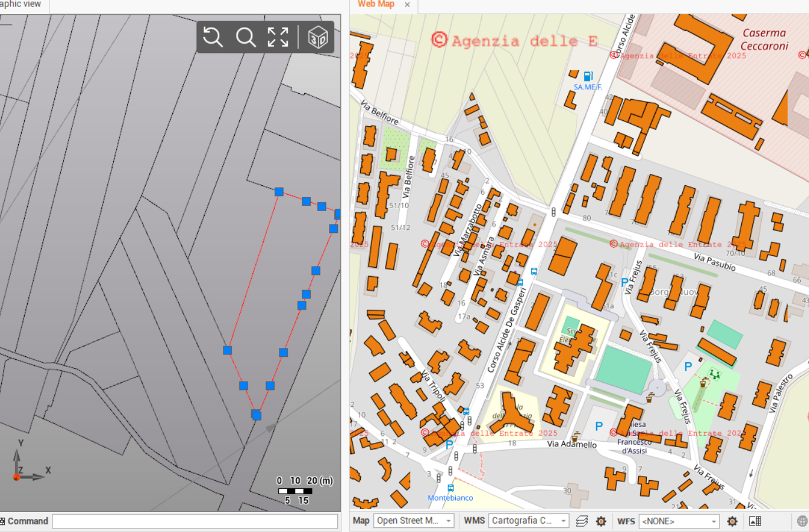Screen dimensions: 809x532
Task: Toggle the 3D view cube
Action: point(318,37)
